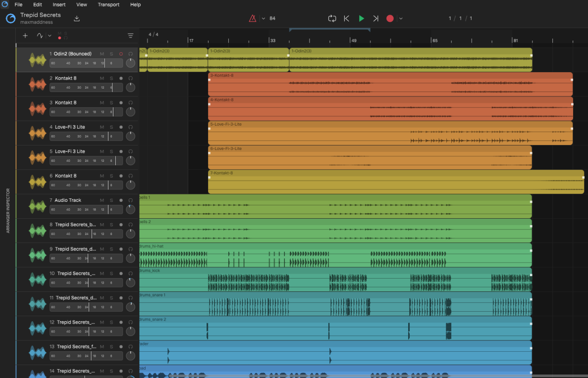Image resolution: width=588 pixels, height=378 pixels.
Task: Arm track 12 Trepid Secrets for recording
Action: pos(121,322)
